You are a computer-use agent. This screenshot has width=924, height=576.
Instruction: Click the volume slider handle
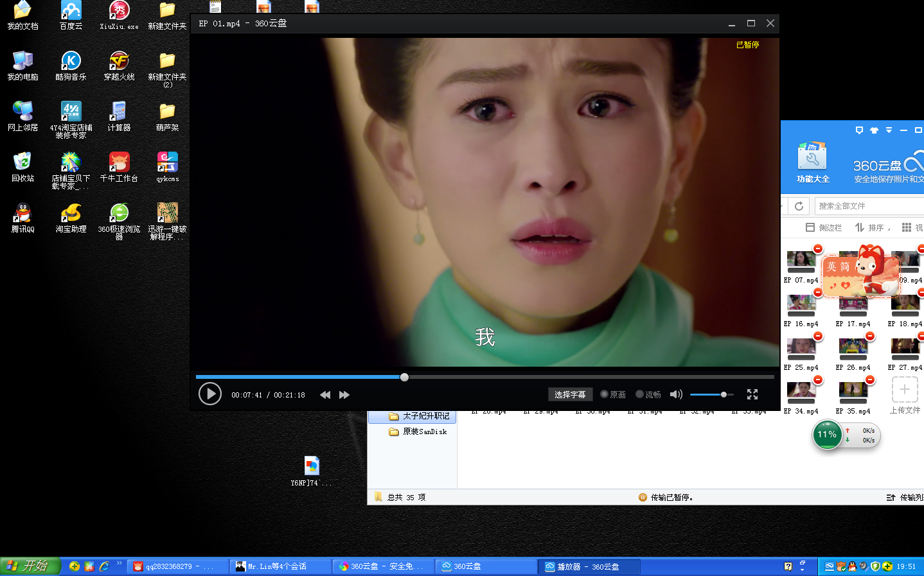724,394
